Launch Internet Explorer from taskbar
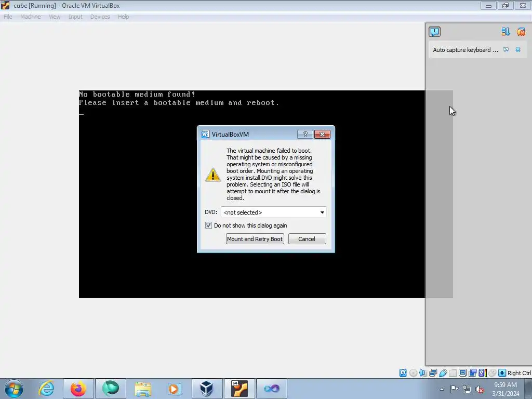 coord(46,389)
